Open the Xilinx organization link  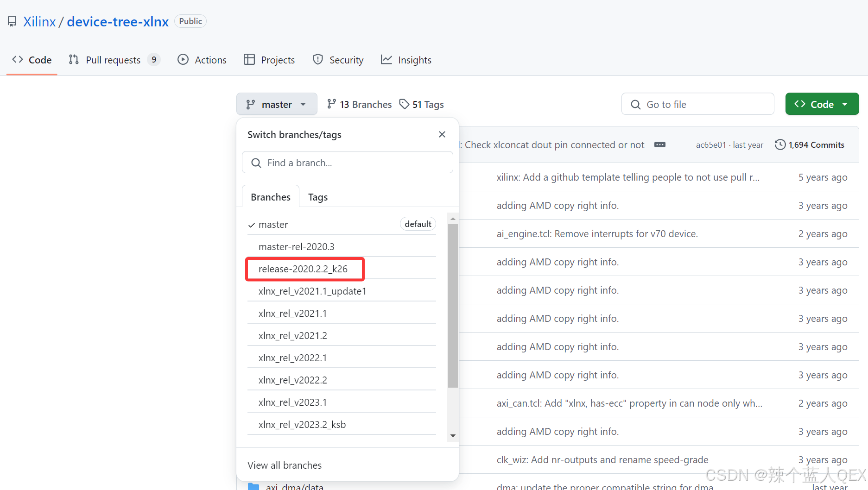(39, 21)
